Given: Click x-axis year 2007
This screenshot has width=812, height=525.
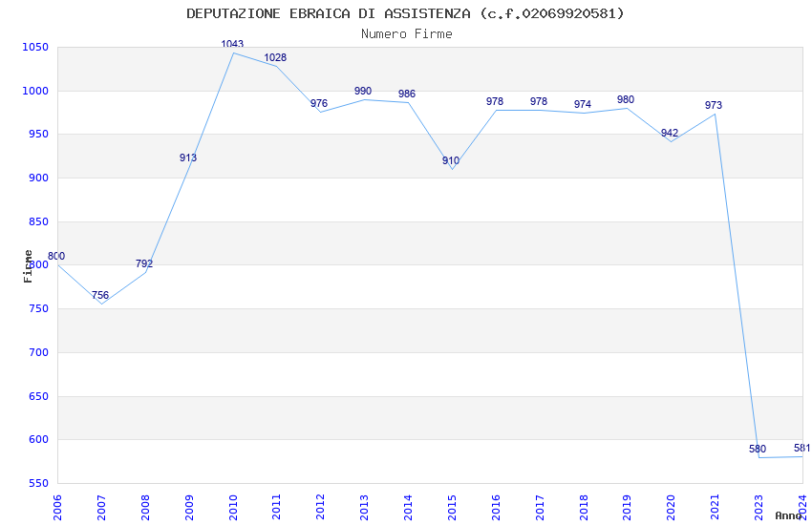Looking at the screenshot, I should pos(101,508).
